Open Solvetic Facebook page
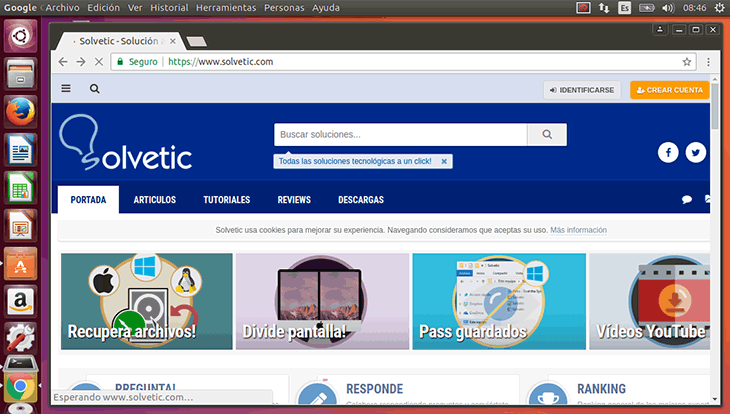Image resolution: width=730 pixels, height=414 pixels. point(668,152)
